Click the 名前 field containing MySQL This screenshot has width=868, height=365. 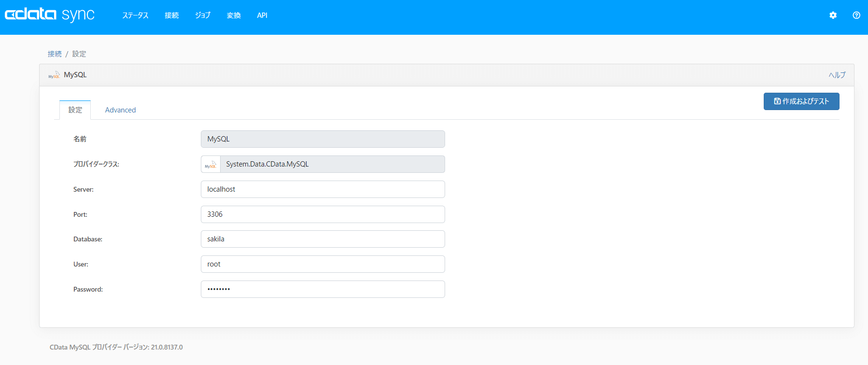(323, 139)
